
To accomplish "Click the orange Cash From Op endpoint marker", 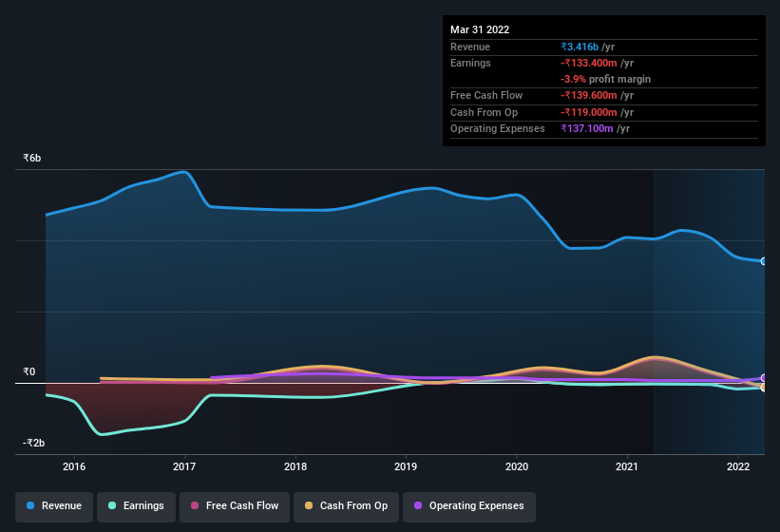I will [764, 388].
